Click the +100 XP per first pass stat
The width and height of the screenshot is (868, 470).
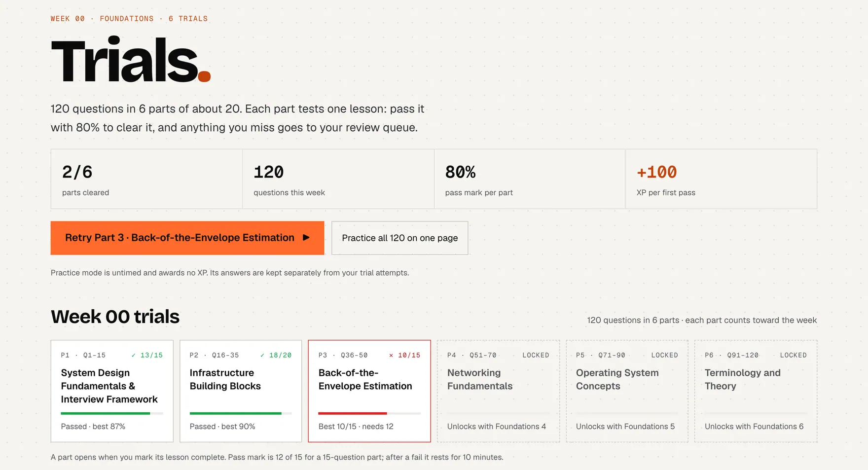pyautogui.click(x=721, y=179)
